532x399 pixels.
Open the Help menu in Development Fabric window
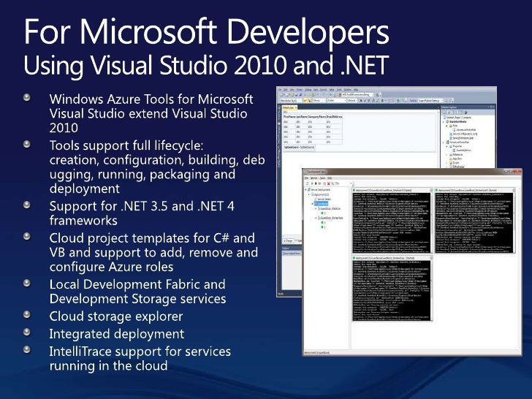[x=330, y=178]
